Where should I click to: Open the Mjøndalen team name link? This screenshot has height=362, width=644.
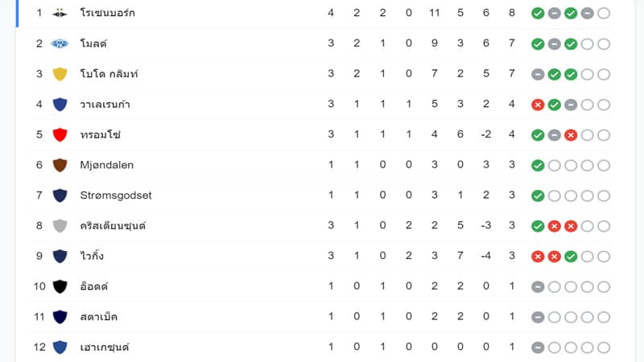(107, 165)
